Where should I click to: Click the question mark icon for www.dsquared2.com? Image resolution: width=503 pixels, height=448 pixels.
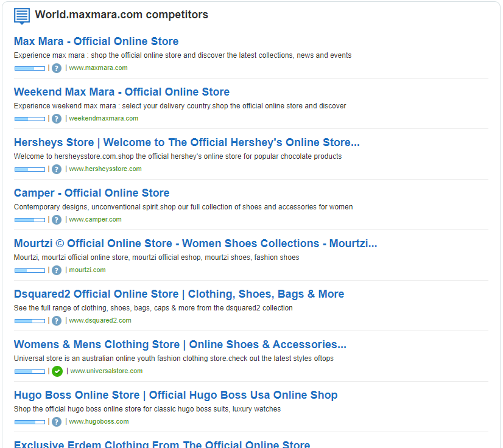pyautogui.click(x=57, y=321)
